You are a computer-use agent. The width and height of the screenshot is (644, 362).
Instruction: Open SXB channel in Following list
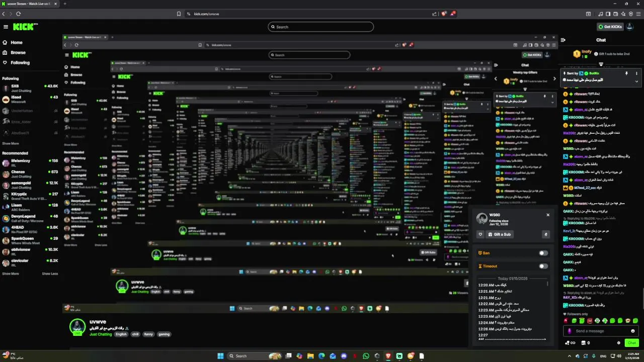(x=30, y=88)
